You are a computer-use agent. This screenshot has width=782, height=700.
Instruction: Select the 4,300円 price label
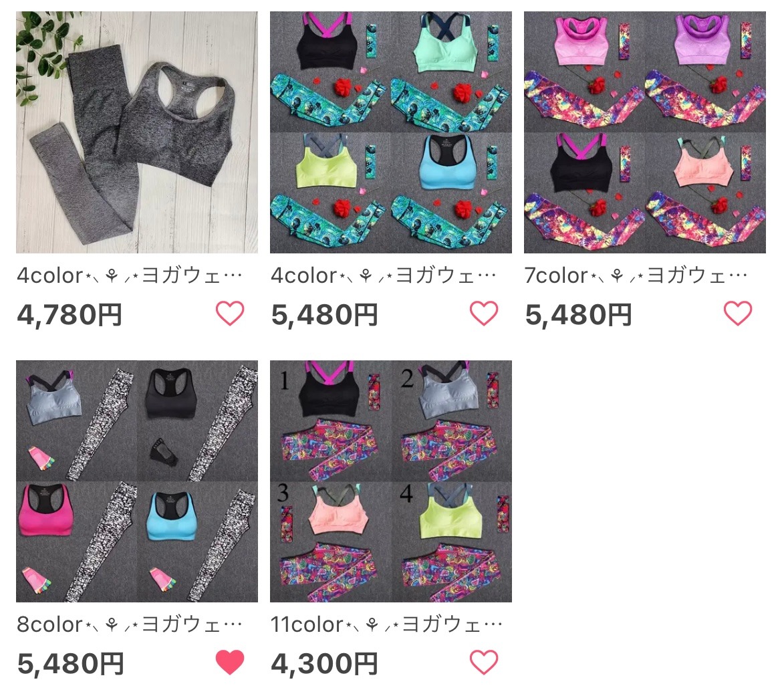(x=324, y=664)
